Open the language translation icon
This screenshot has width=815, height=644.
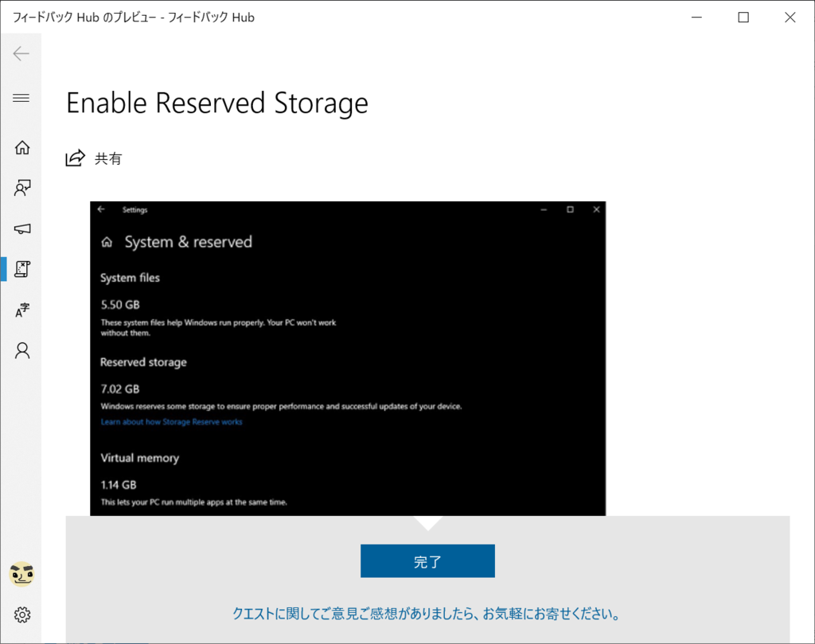21,310
